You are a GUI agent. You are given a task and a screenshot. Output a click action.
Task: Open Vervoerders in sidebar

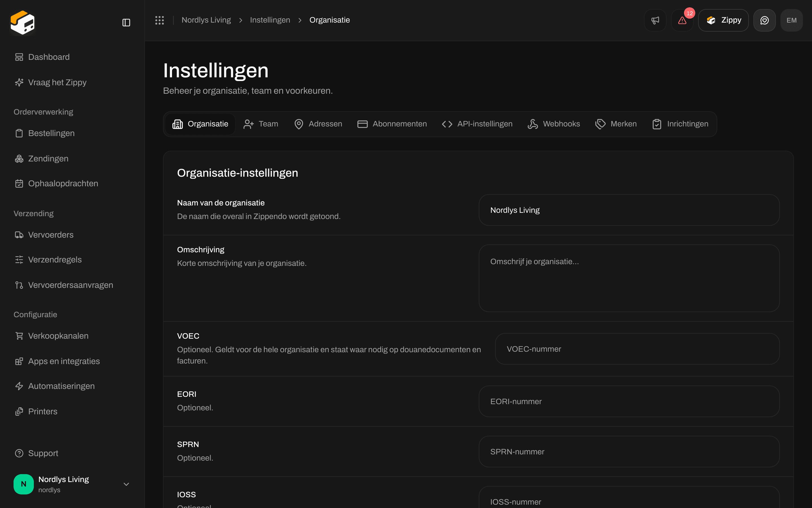[72, 235]
